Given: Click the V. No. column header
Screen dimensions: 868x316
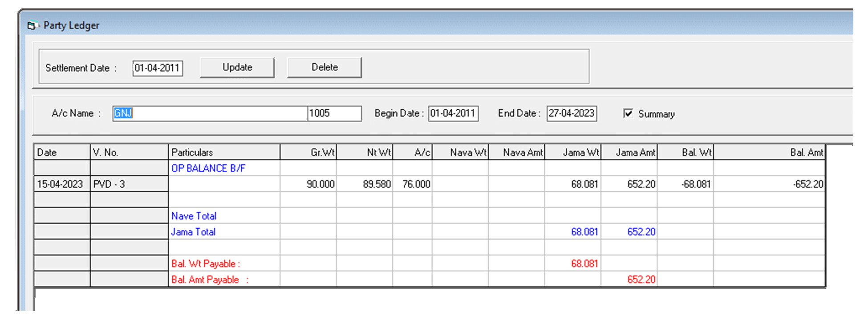Looking at the screenshot, I should point(130,152).
